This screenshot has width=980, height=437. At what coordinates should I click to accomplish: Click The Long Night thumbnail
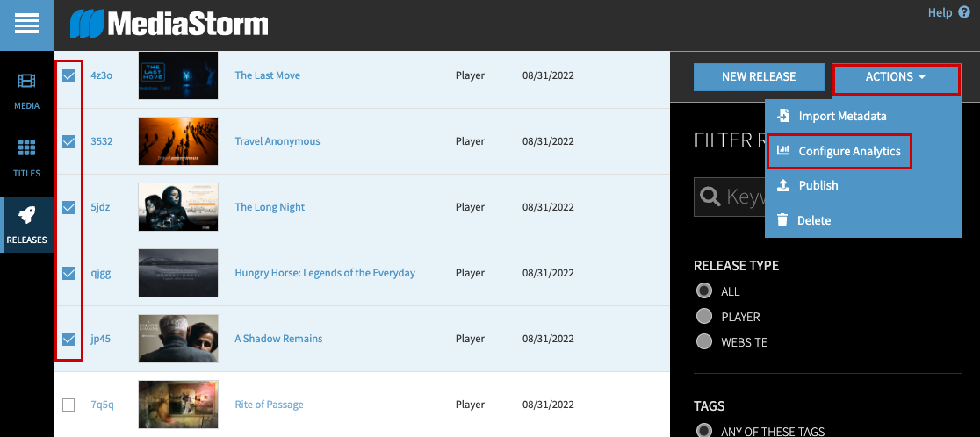tap(178, 207)
